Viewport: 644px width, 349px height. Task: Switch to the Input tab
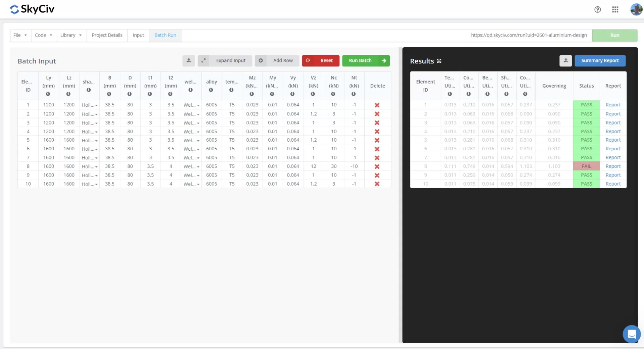(138, 35)
